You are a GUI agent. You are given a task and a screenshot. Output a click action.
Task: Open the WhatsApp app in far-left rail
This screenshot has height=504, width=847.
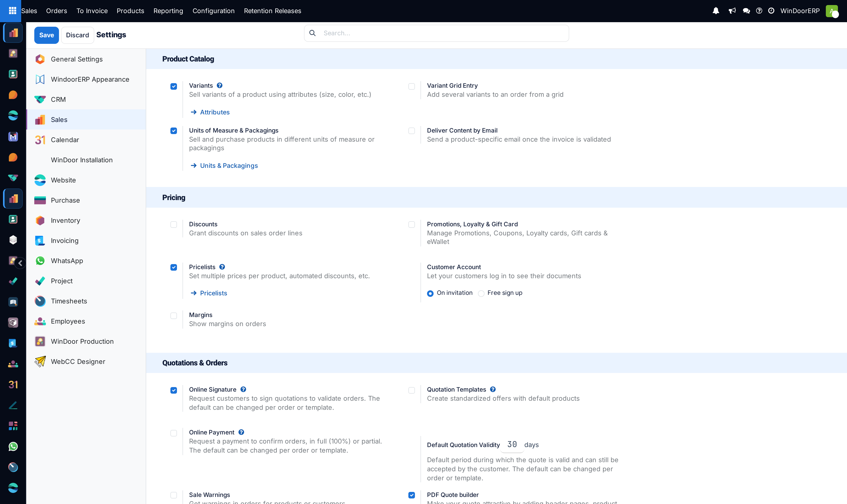tap(13, 446)
